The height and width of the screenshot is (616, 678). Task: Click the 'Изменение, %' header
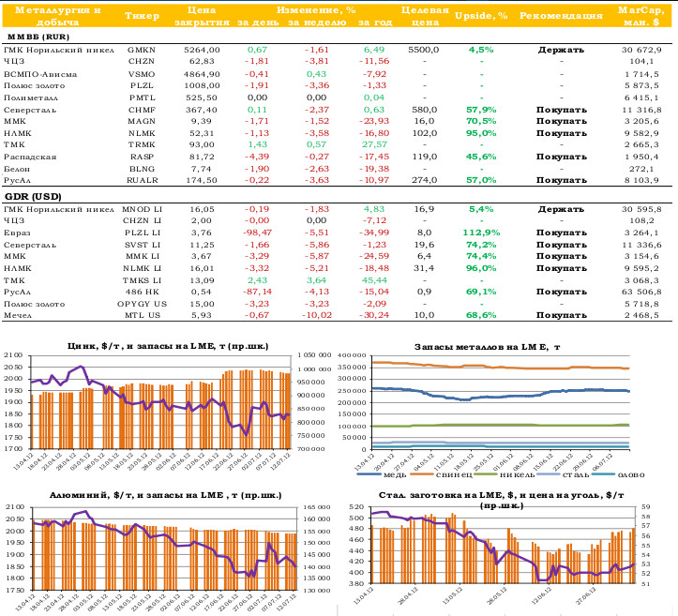coord(316,10)
